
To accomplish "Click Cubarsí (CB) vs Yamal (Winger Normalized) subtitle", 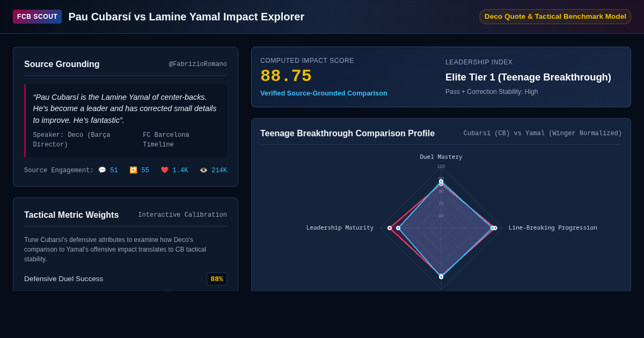I will click(543, 134).
